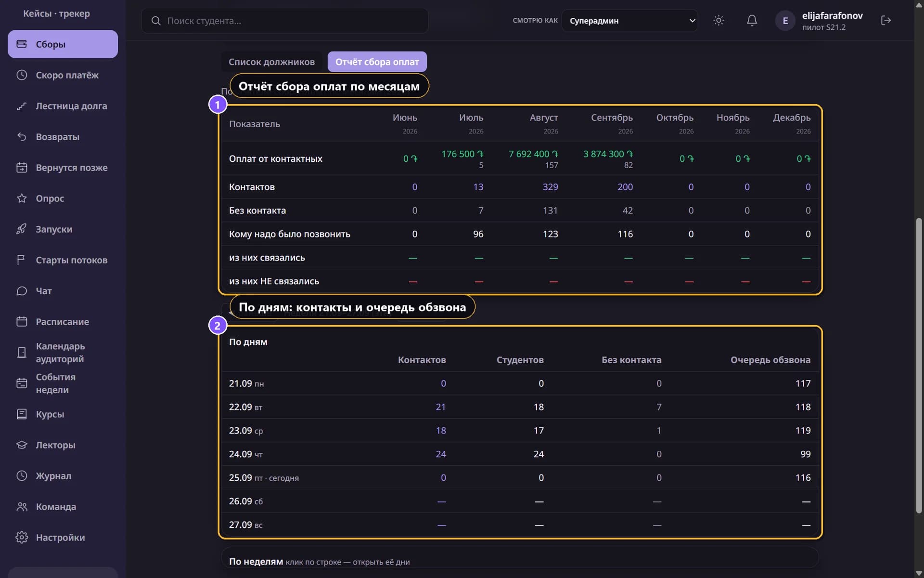
Task: Click queue value 119 on 23.09
Action: [803, 431]
